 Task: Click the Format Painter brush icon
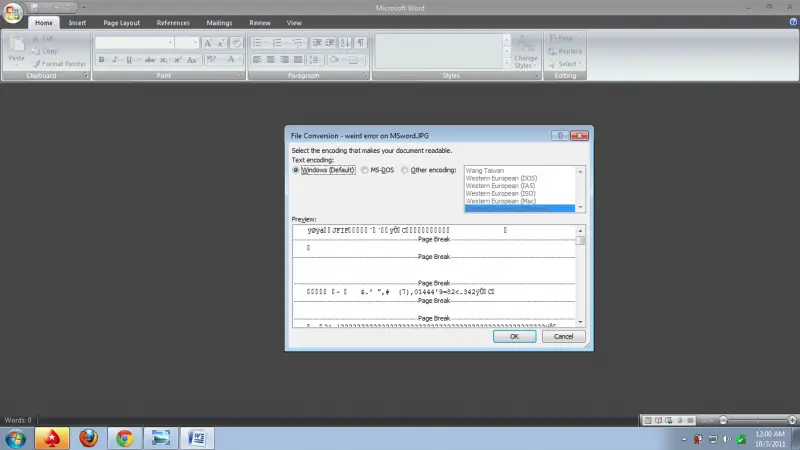pos(36,64)
